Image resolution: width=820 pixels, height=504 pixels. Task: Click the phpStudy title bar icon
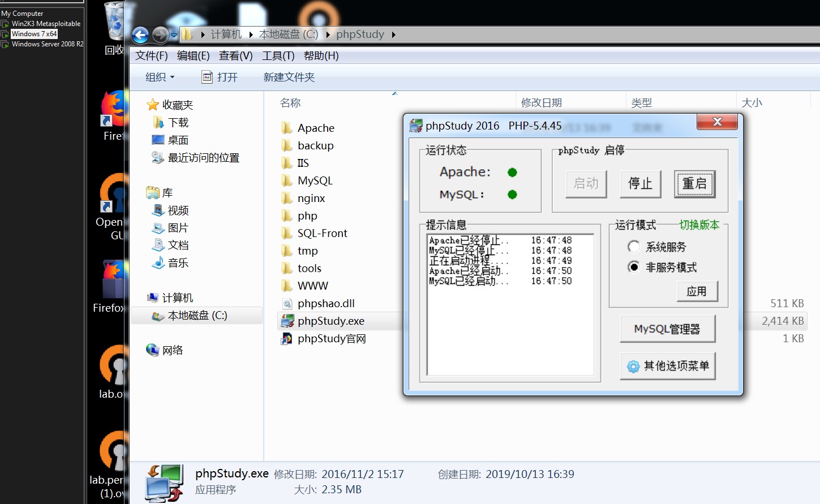click(x=416, y=126)
